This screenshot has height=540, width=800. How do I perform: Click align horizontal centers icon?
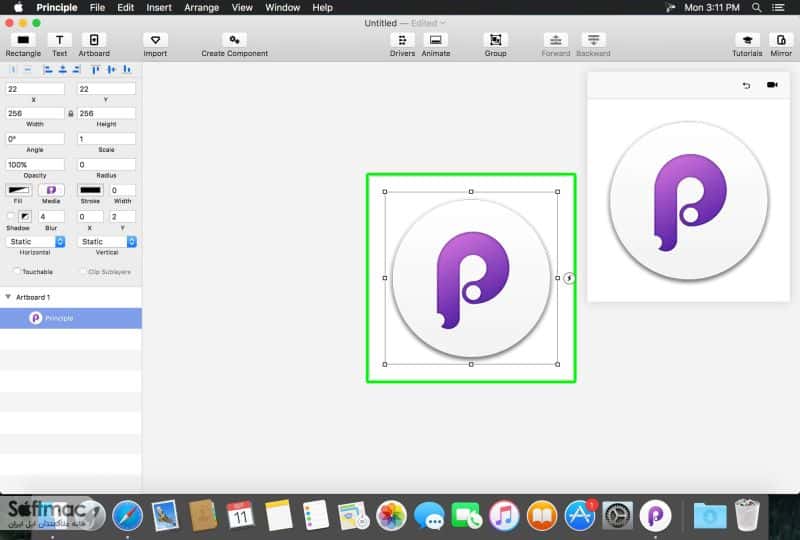(62, 69)
